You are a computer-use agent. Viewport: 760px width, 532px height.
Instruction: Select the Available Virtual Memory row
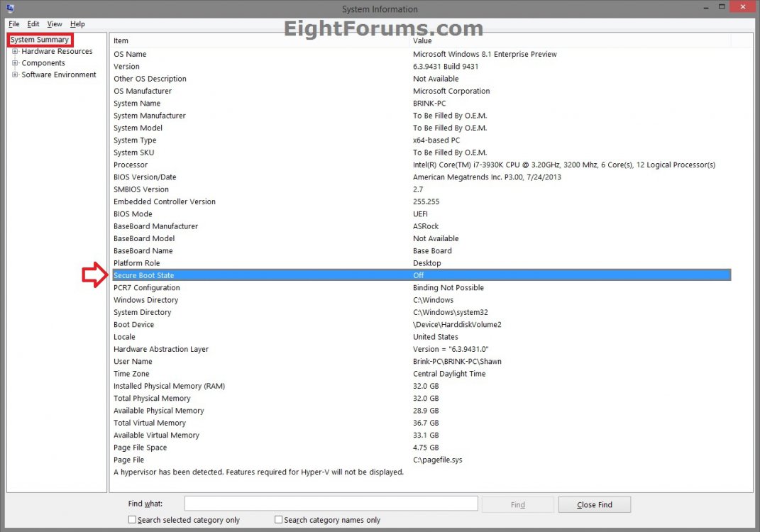(x=422, y=435)
